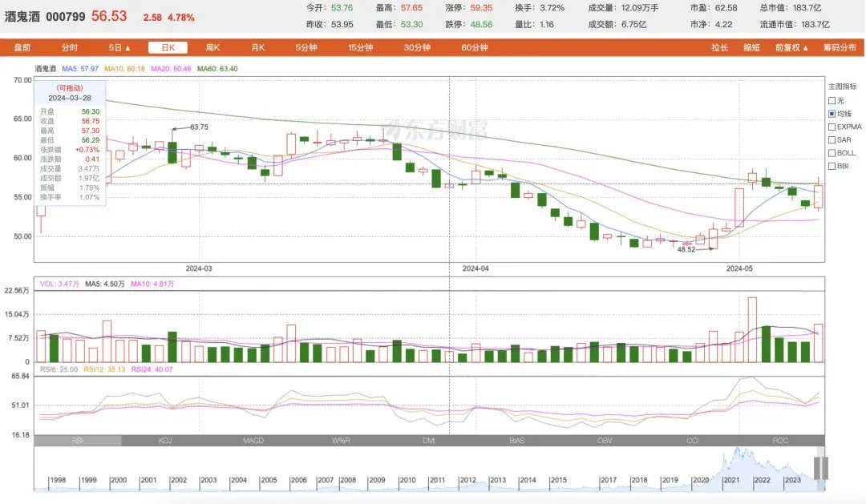Expand the 5日 multi-day dropdown
866x504 pixels.
119,48
